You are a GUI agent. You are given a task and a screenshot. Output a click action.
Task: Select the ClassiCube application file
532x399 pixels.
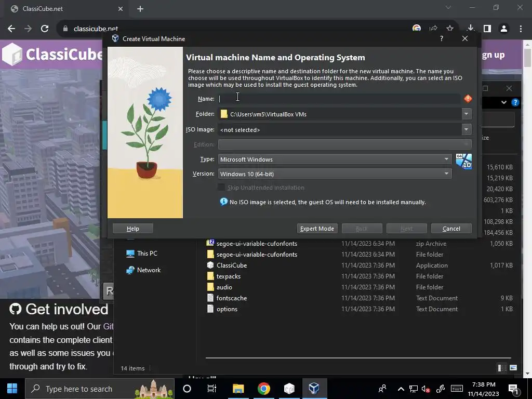pyautogui.click(x=232, y=265)
